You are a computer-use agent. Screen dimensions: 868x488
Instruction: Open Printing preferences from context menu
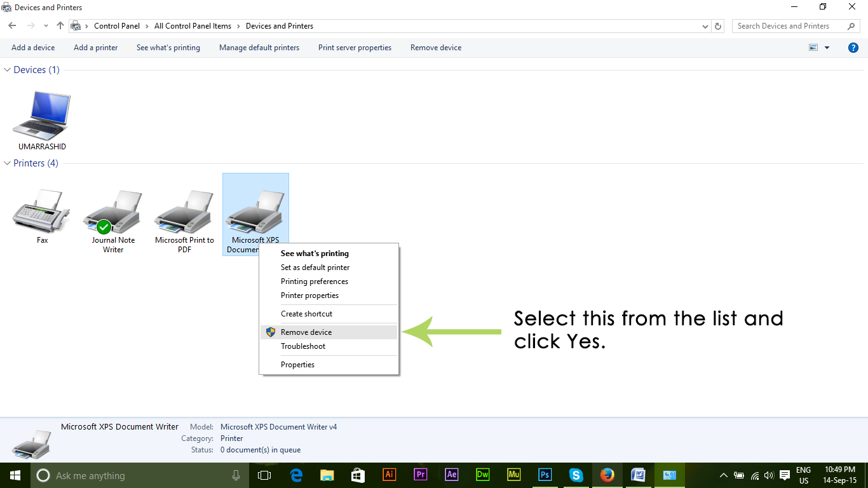click(329, 281)
